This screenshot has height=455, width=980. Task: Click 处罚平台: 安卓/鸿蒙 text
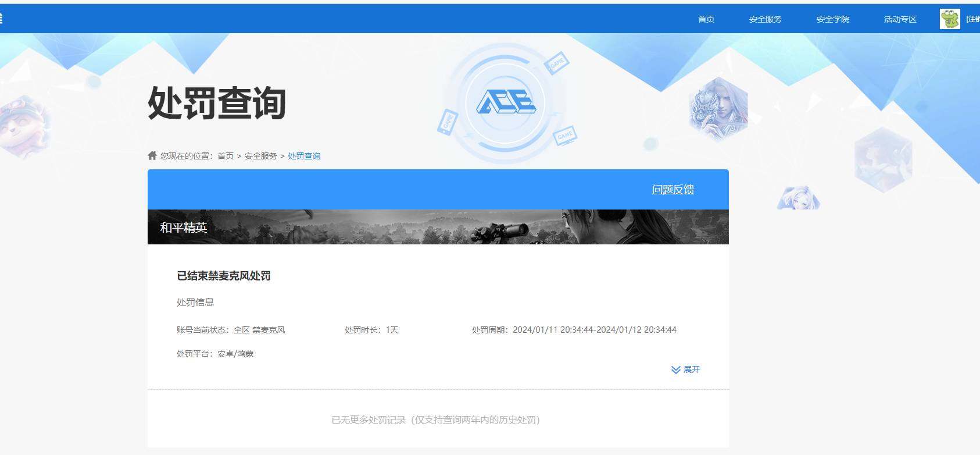pyautogui.click(x=215, y=354)
